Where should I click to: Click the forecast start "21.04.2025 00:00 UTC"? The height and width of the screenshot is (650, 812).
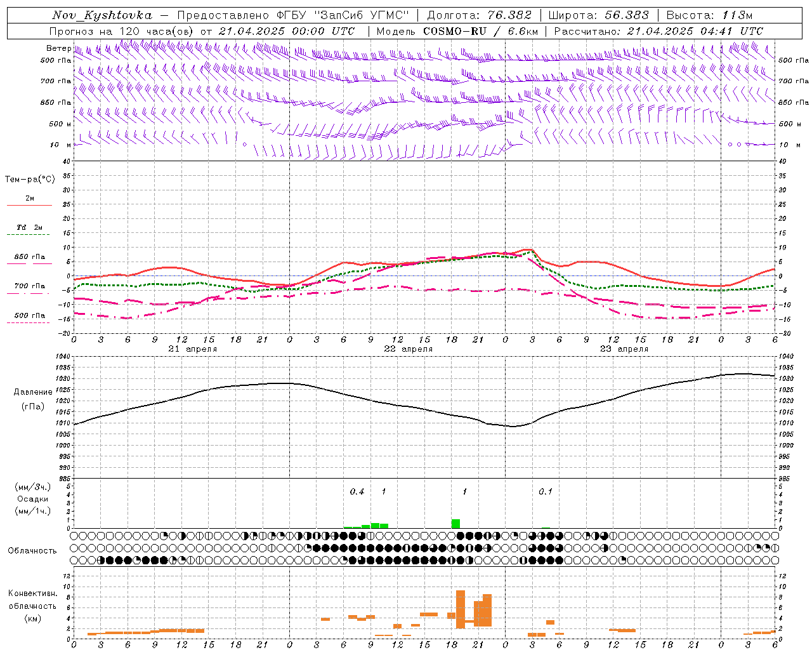[x=286, y=31]
